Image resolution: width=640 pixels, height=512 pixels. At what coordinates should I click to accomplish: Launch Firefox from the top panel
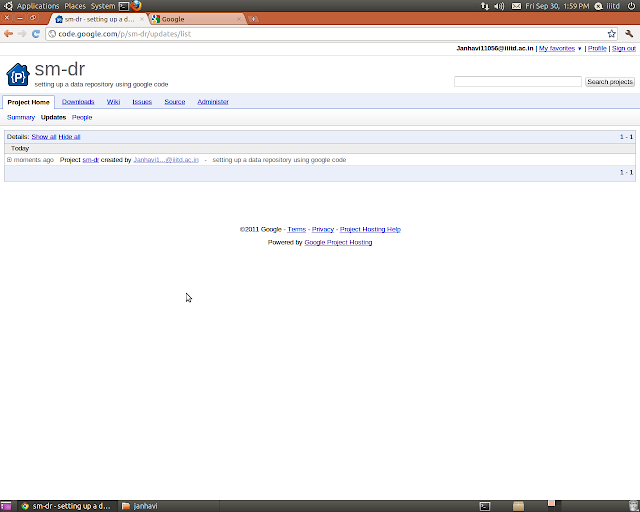[x=136, y=6]
